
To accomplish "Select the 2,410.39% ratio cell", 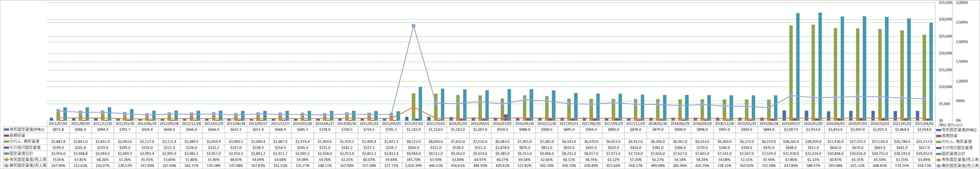I will pos(413,166).
